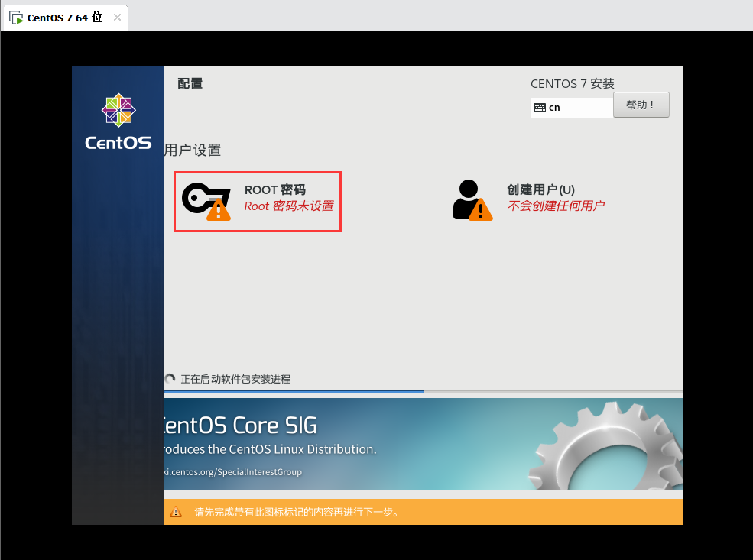Screen dimensions: 753x560
Task: Click the Root 密码未设置 warning text
Action: click(x=289, y=206)
